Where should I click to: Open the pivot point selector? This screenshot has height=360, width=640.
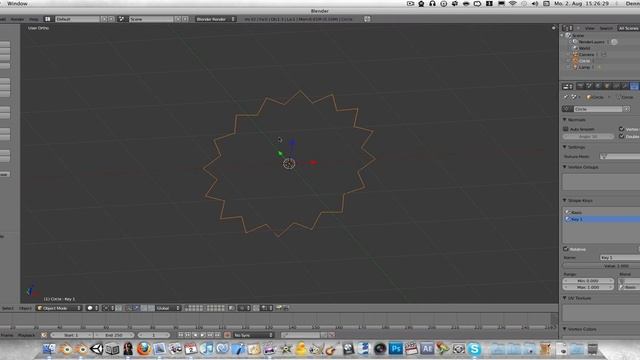[x=108, y=308]
